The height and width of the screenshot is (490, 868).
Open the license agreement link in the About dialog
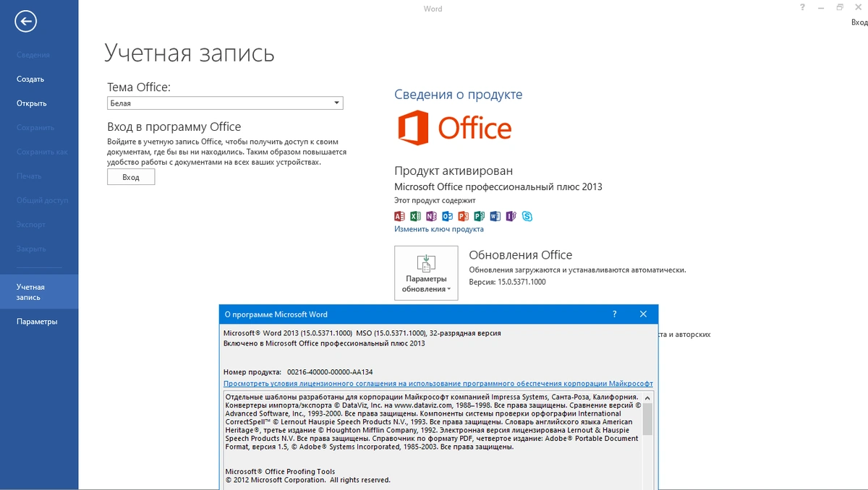coord(438,384)
